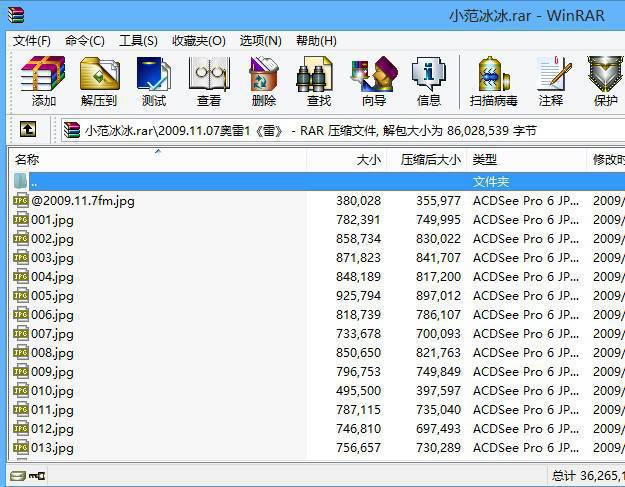Click the JPG icon beside 013.jpg

[x=21, y=448]
